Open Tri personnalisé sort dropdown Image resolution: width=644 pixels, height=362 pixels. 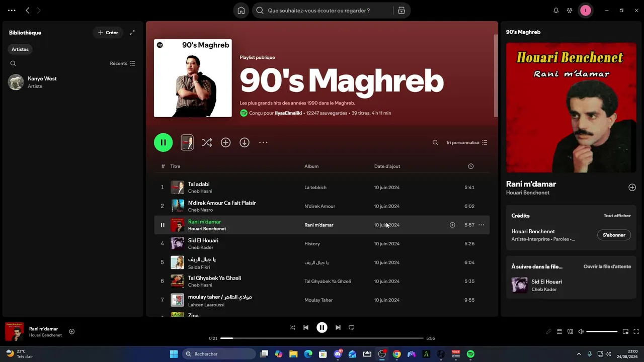coord(466,143)
